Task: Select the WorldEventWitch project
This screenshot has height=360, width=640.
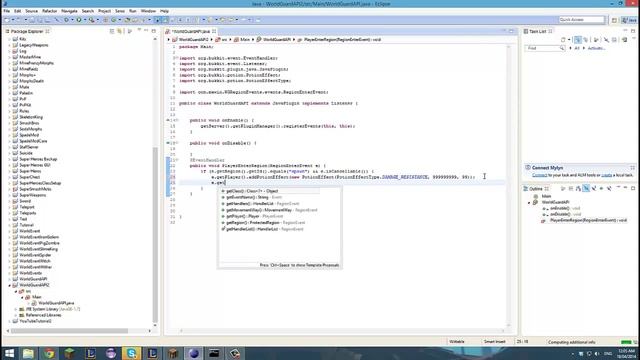Action: click(35, 261)
